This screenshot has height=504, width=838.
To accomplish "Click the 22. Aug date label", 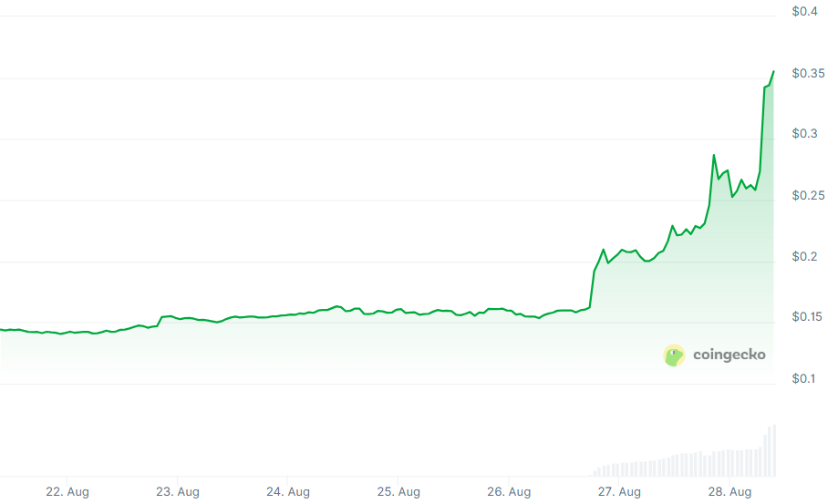I will [67, 491].
